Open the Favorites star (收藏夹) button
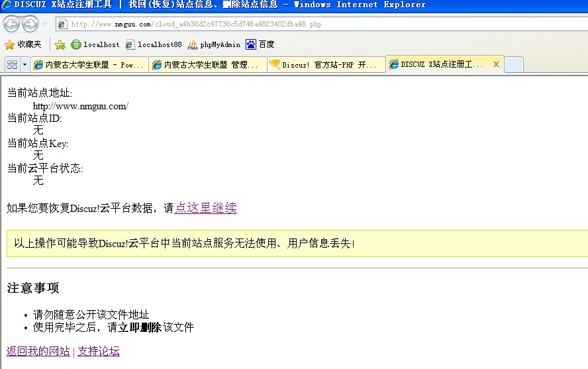The height and width of the screenshot is (369, 588). pos(23,44)
